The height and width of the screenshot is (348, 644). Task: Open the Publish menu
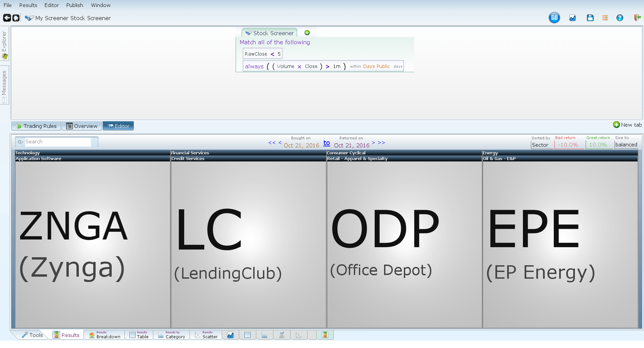74,5
